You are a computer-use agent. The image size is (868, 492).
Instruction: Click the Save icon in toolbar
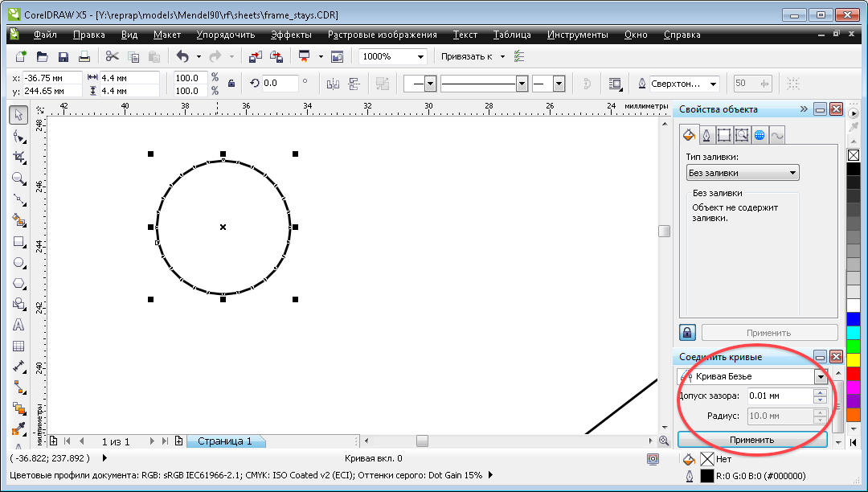click(x=63, y=56)
